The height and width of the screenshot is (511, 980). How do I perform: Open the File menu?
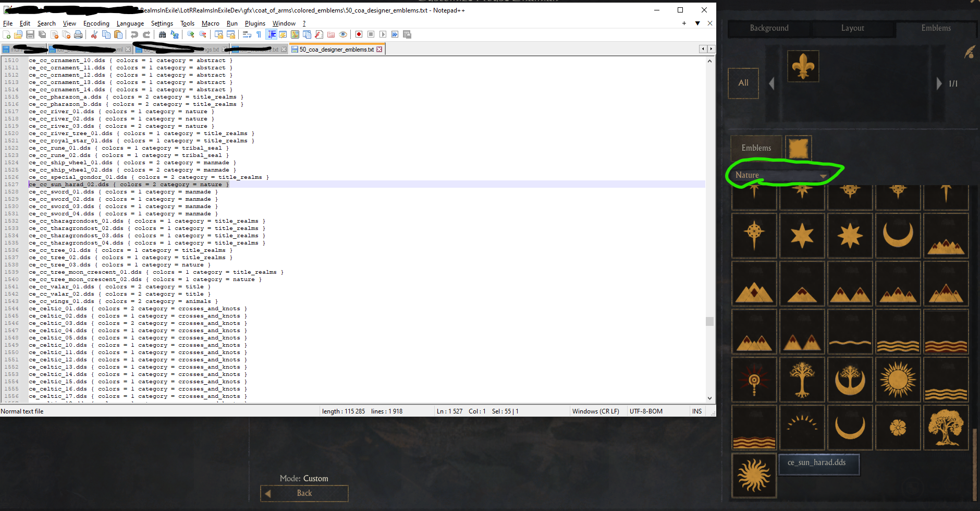coord(8,23)
